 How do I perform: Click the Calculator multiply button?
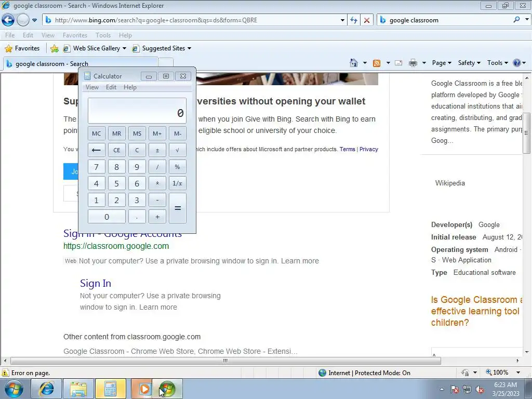pos(157,183)
